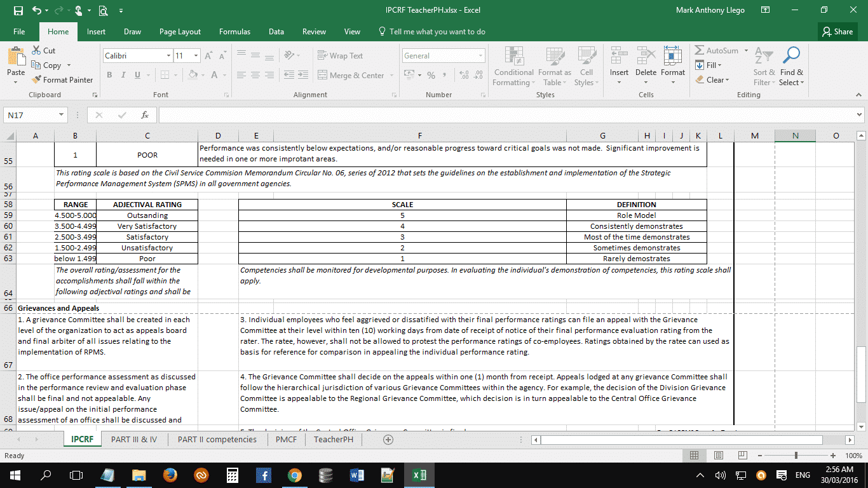Click the Insert Function fx icon

pyautogui.click(x=145, y=115)
